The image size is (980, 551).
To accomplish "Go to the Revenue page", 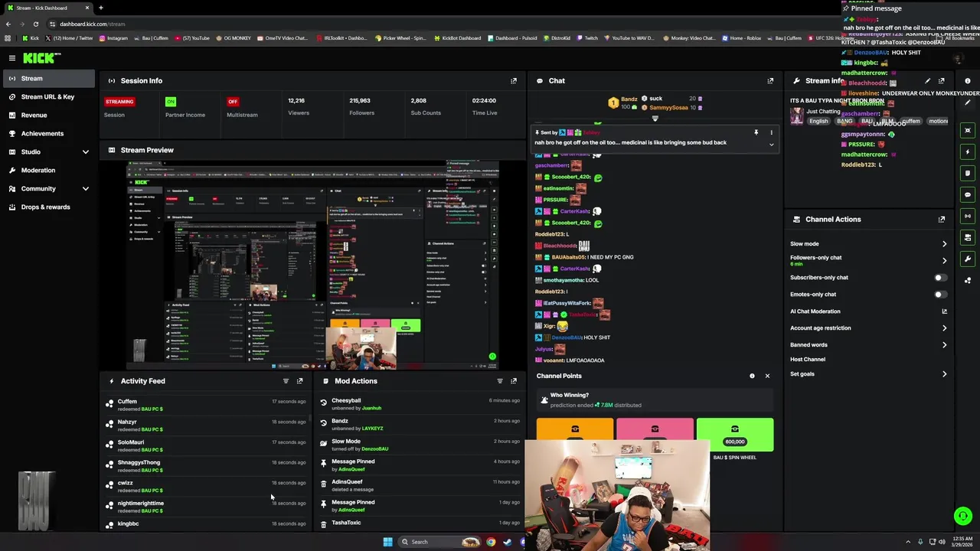I will 47,115.
